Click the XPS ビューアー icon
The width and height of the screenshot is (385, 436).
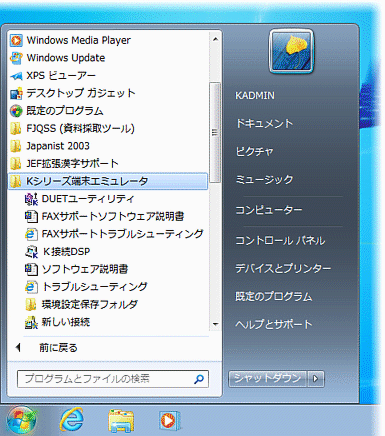tap(16, 76)
